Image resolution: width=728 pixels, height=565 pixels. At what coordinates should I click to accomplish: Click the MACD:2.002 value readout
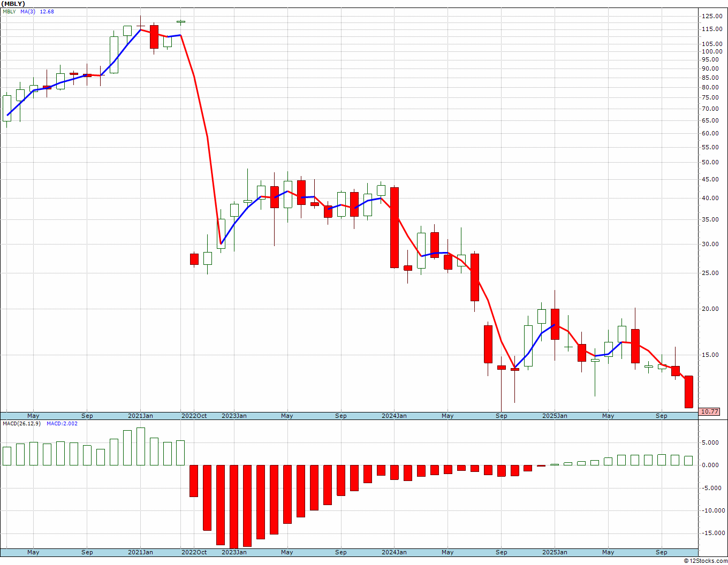[62, 424]
